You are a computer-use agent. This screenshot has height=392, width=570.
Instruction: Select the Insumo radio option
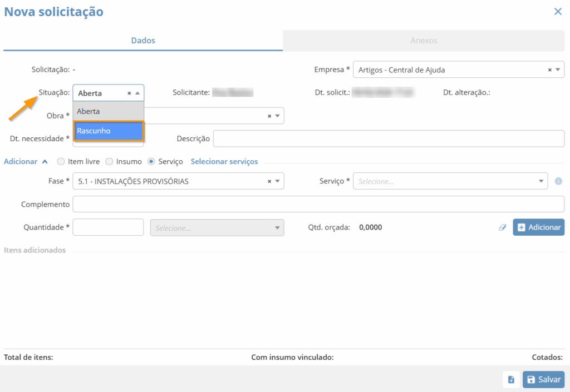[x=109, y=162]
